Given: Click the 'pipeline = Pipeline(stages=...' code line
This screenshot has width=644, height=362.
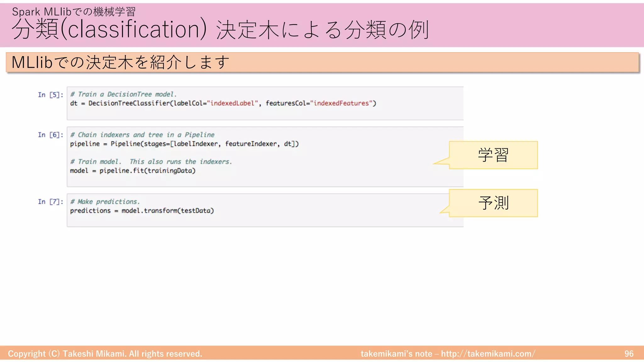Looking at the screenshot, I should 184,144.
